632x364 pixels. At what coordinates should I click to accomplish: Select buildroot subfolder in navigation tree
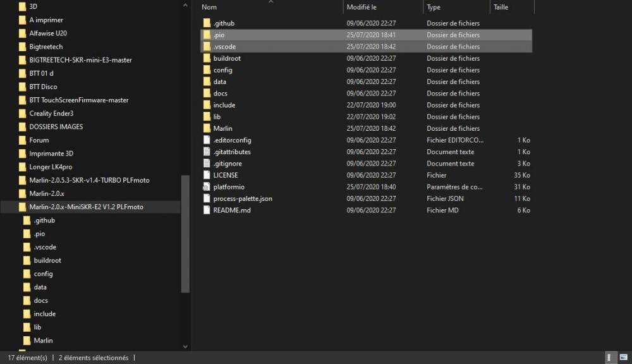tap(47, 260)
